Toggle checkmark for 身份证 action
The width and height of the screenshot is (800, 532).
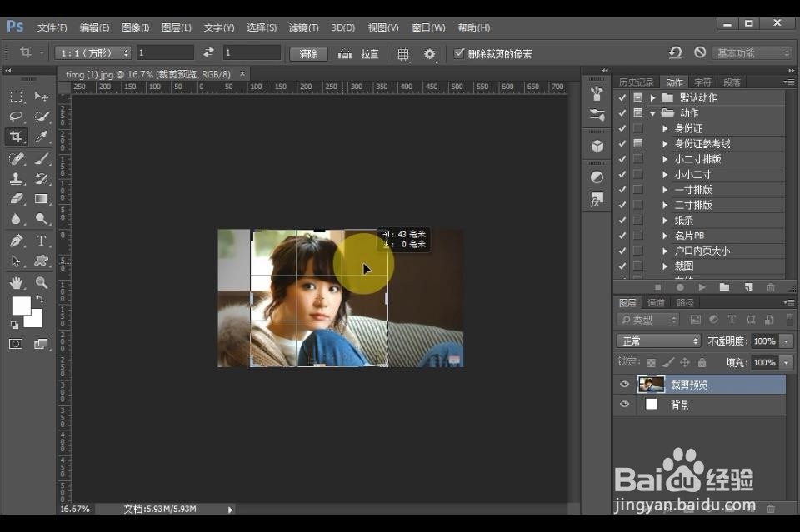click(622, 128)
